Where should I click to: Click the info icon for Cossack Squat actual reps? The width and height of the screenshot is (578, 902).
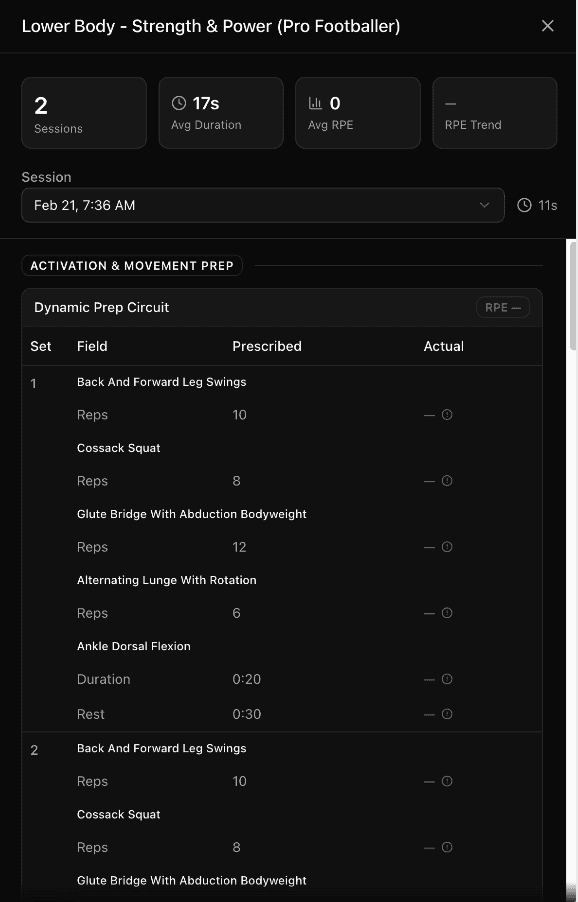click(x=446, y=481)
